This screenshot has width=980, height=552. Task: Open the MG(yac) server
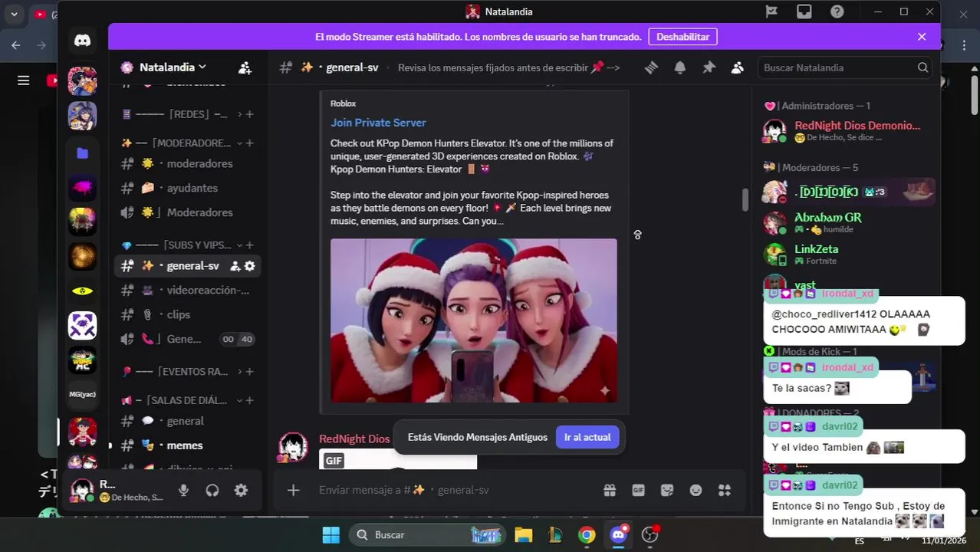pos(82,394)
